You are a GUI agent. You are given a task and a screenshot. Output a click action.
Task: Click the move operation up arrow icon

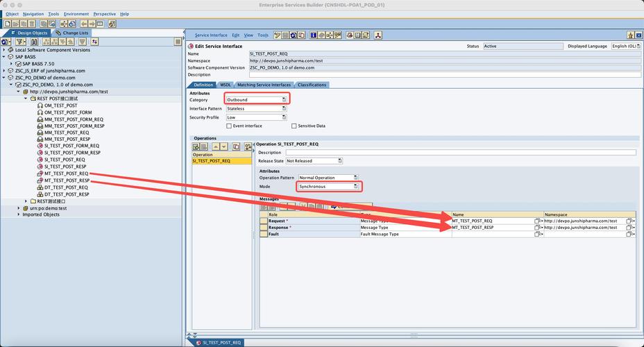pos(215,146)
